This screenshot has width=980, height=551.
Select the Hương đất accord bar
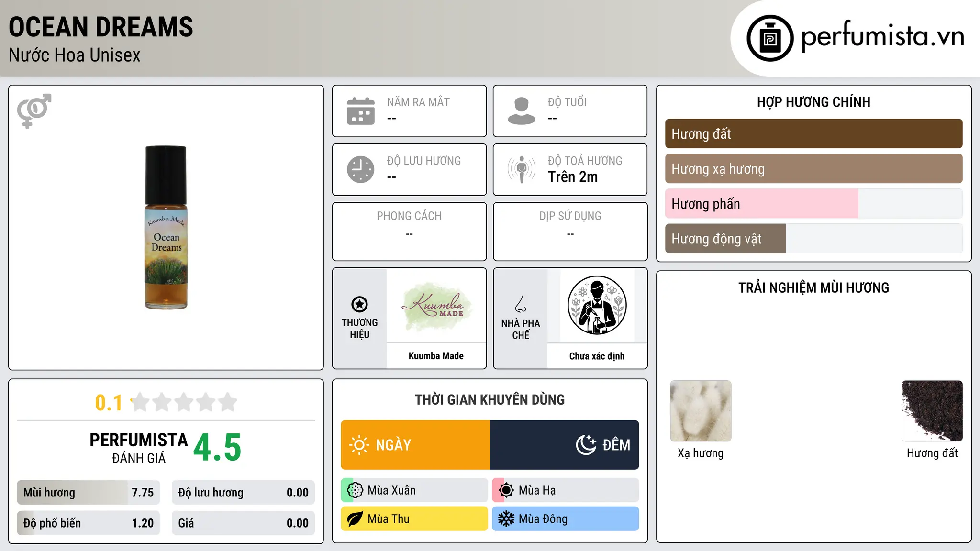tap(814, 134)
